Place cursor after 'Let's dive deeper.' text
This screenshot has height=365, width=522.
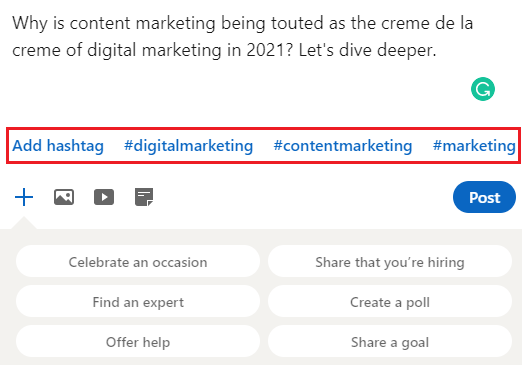(x=437, y=50)
